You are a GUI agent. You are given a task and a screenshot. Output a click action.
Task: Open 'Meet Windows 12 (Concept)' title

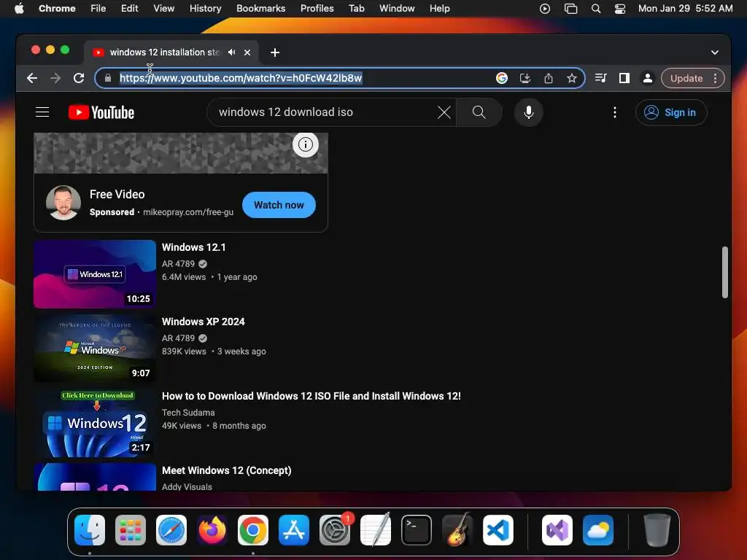[x=227, y=470]
